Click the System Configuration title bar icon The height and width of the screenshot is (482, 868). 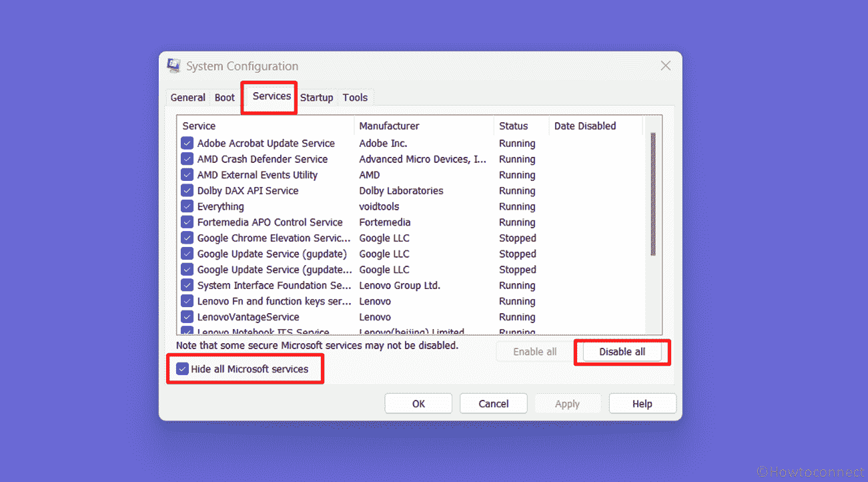click(x=173, y=66)
